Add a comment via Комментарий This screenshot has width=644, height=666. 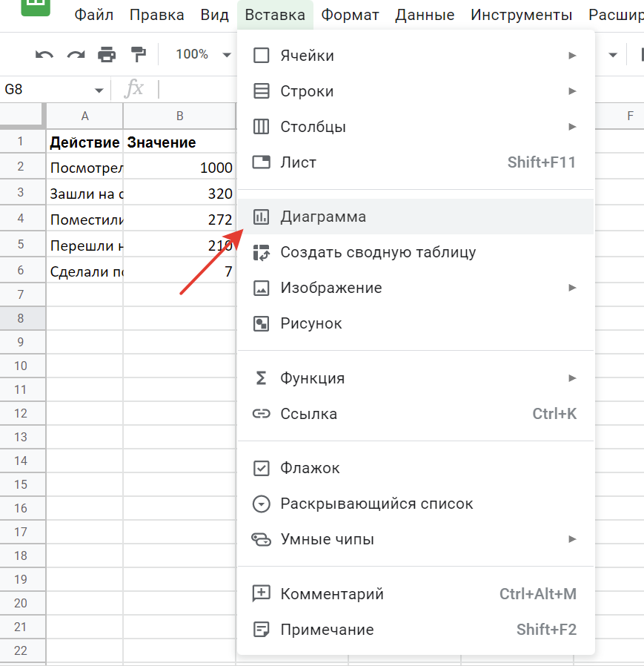331,594
